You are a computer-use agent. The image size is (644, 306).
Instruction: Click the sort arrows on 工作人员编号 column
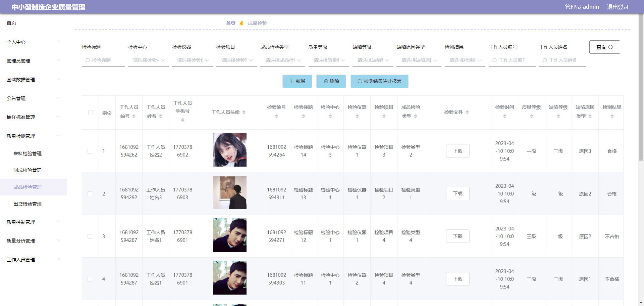(134, 116)
